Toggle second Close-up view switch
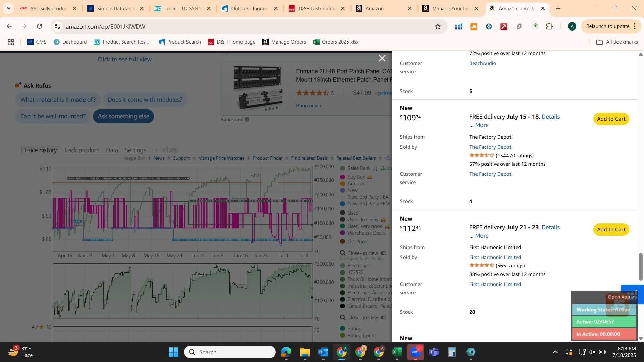The image size is (644, 362). [x=383, y=318]
